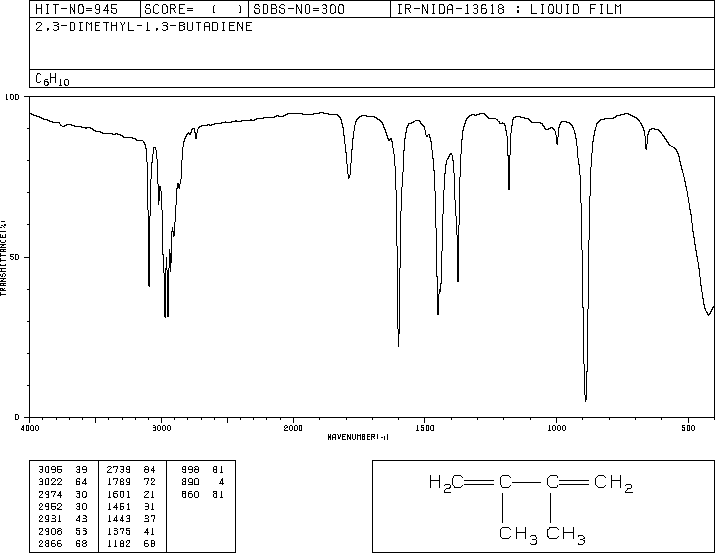Click peak value 3022 in peak table
715x553 pixels.
50,482
